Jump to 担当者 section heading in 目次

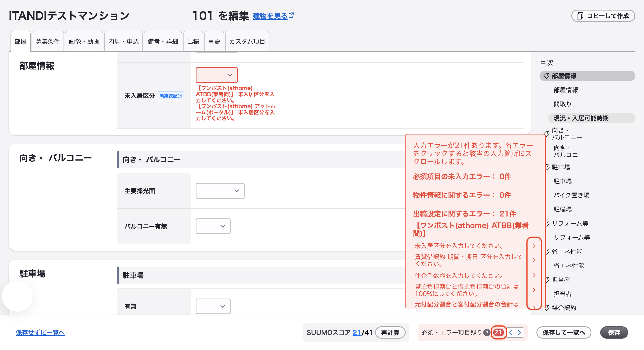tap(561, 279)
